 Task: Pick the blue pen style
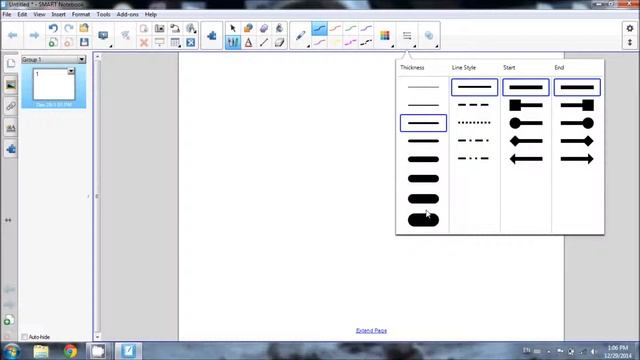click(x=319, y=29)
